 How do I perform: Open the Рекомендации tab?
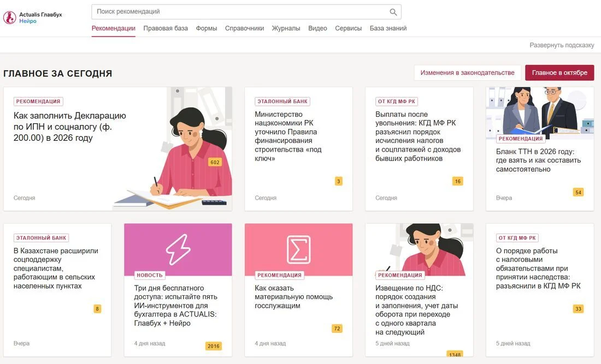(x=114, y=28)
